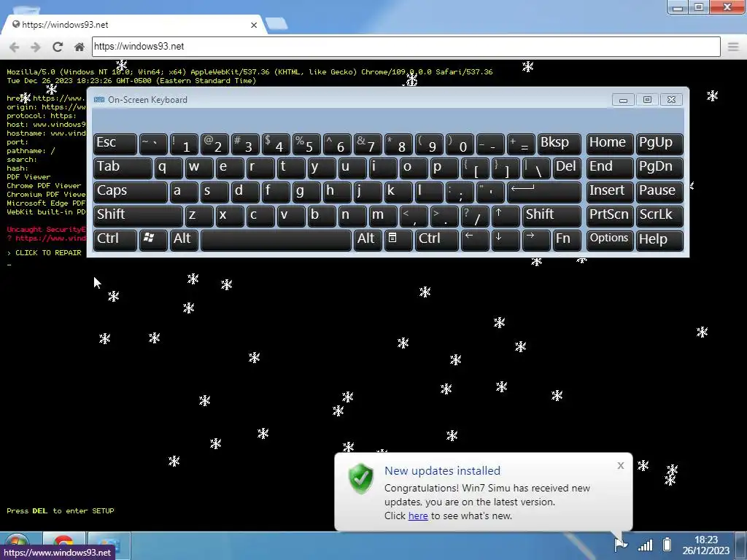Click the green shield update icon
The image size is (747, 560).
click(x=360, y=478)
